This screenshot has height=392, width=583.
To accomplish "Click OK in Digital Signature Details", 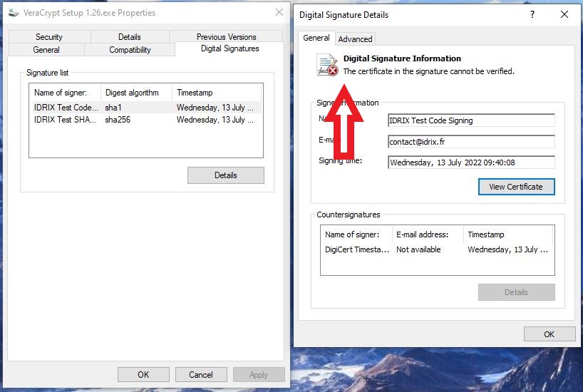I will coord(549,334).
